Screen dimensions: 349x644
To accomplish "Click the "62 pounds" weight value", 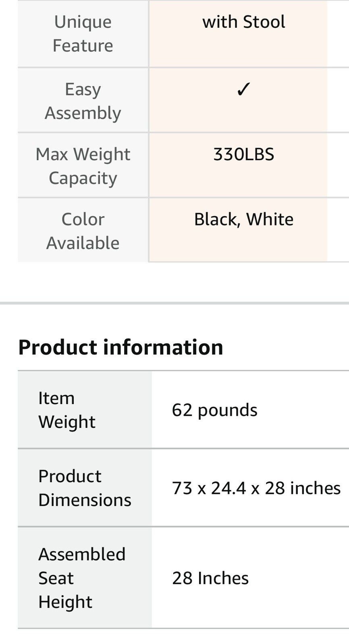I will pos(214,410).
